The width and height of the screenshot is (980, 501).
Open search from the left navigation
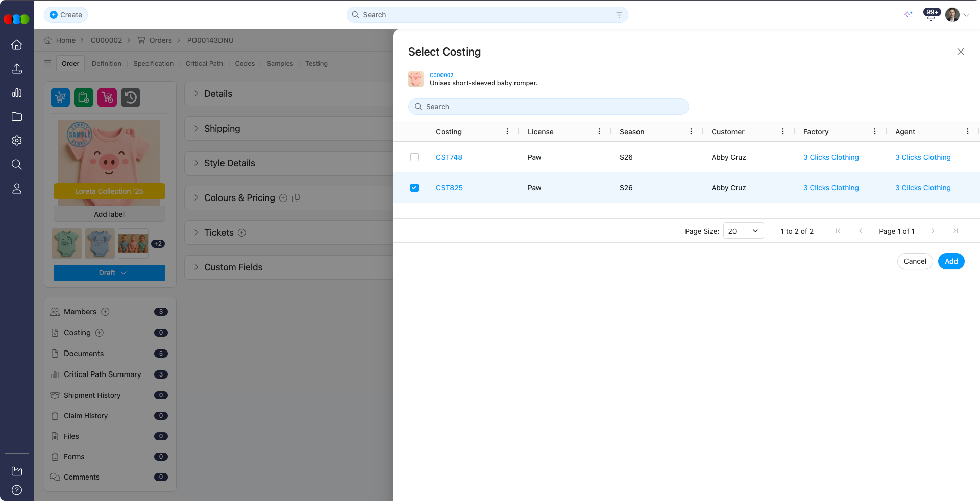17,164
